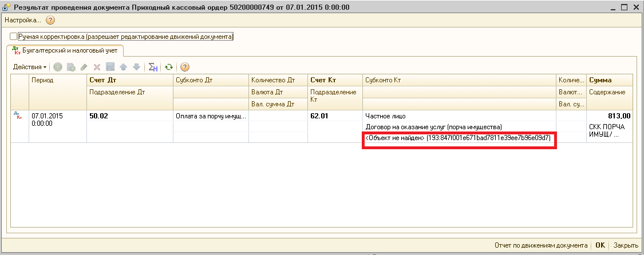
Task: Click Отчет по движениям документа button
Action: coord(541,245)
